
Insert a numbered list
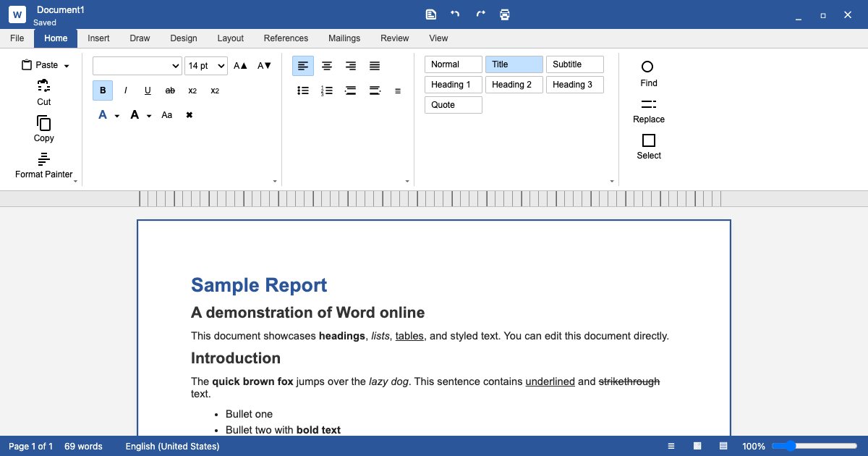pyautogui.click(x=327, y=90)
